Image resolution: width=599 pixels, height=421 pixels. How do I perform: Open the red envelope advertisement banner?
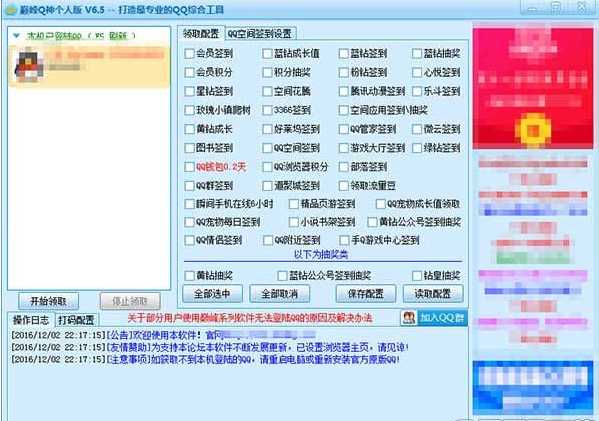pyautogui.click(x=533, y=87)
